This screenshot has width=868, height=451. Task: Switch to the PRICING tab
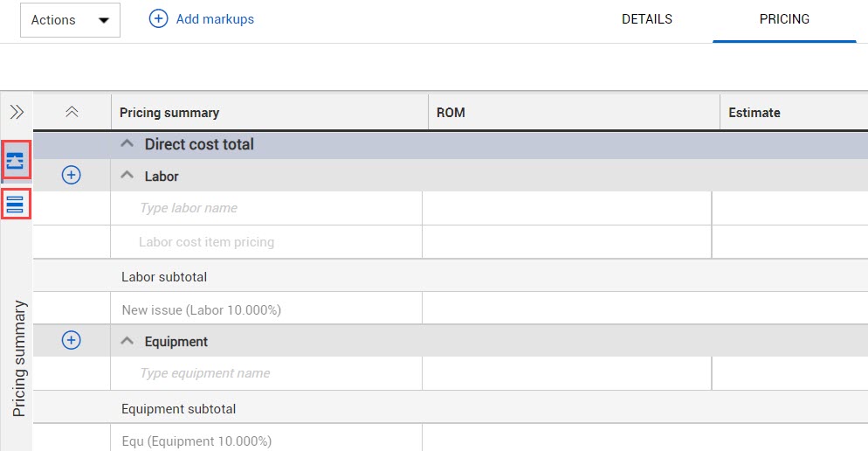coord(784,19)
